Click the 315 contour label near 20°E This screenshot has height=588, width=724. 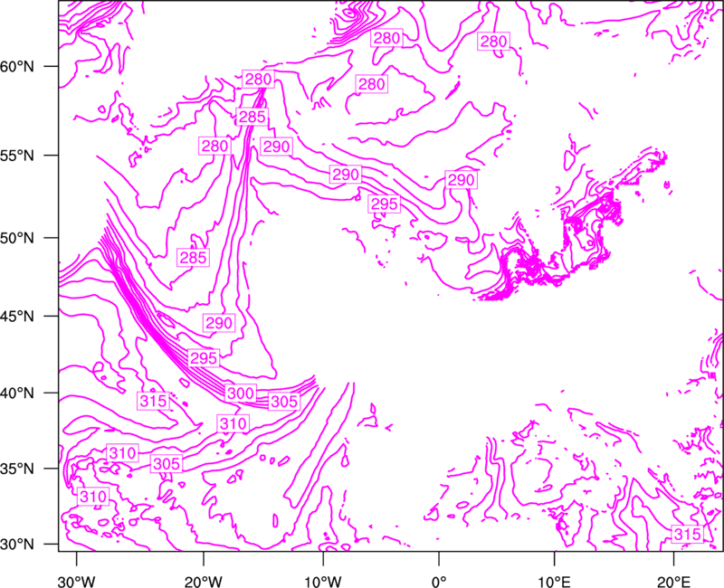[x=688, y=534]
